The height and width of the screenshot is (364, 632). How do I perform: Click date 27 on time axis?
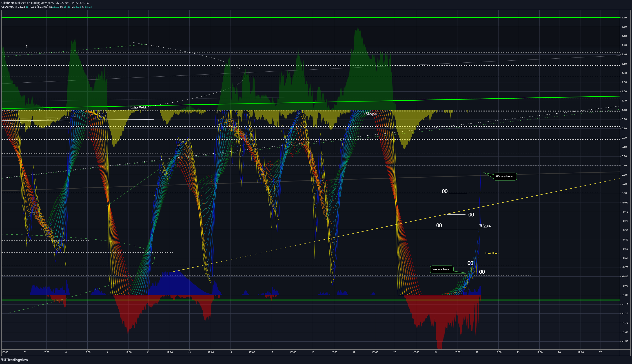[600, 352]
